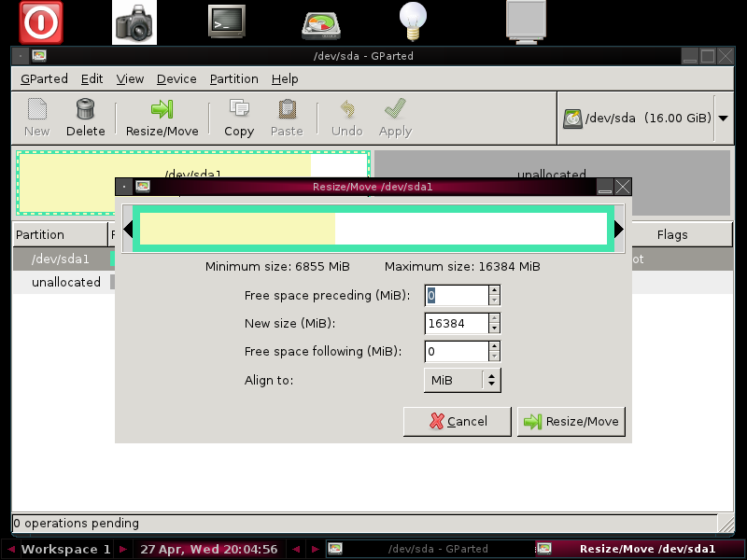Minimize the Resize/Move dialog window
The width and height of the screenshot is (747, 560).
point(605,187)
